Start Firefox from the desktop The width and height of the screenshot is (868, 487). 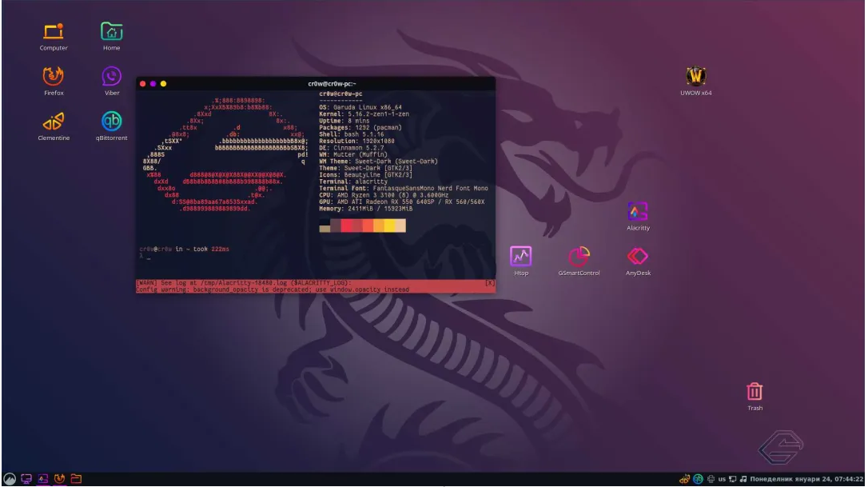coord(54,78)
